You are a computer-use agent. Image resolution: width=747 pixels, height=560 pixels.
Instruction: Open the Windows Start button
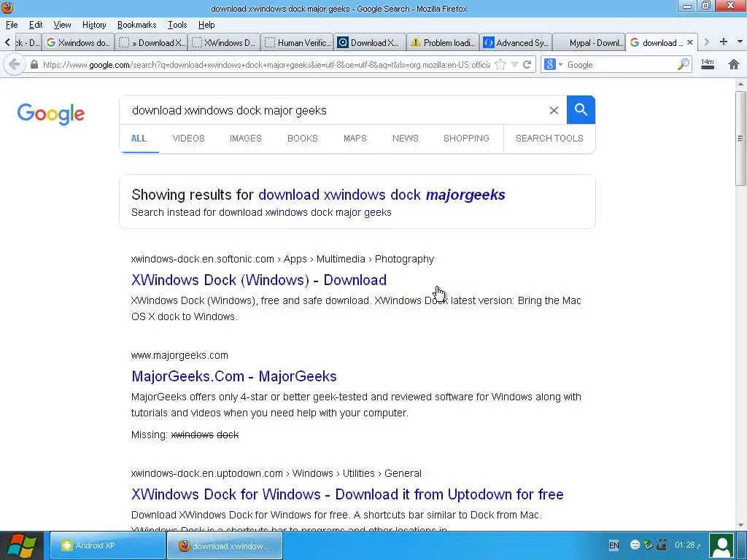coord(22,545)
